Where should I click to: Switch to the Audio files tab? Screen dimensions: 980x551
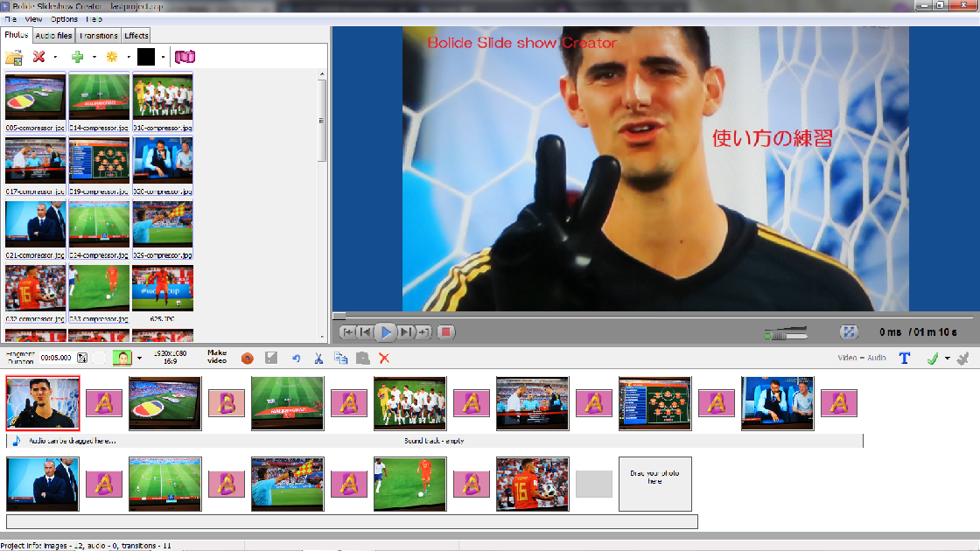pos(53,36)
